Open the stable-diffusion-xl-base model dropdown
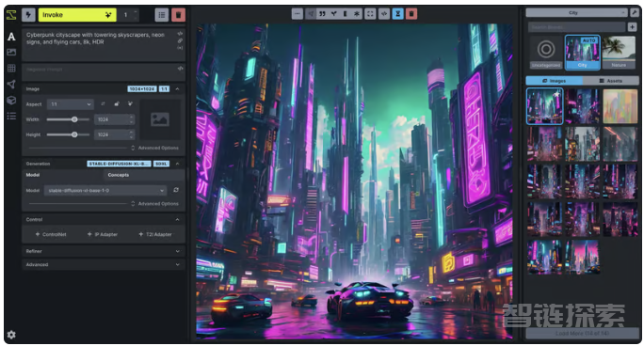 [105, 190]
